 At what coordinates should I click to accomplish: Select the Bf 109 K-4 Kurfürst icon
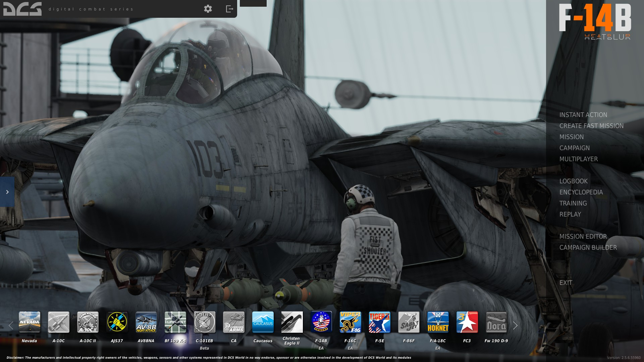[175, 322]
